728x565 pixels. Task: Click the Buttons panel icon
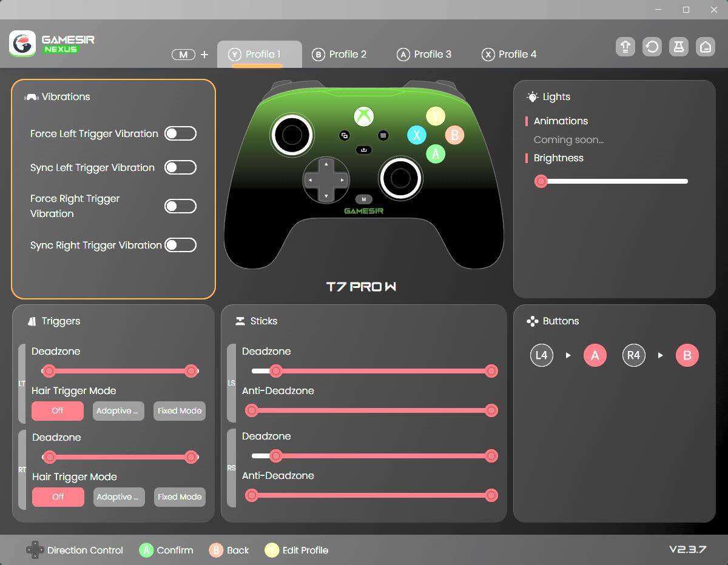point(532,321)
